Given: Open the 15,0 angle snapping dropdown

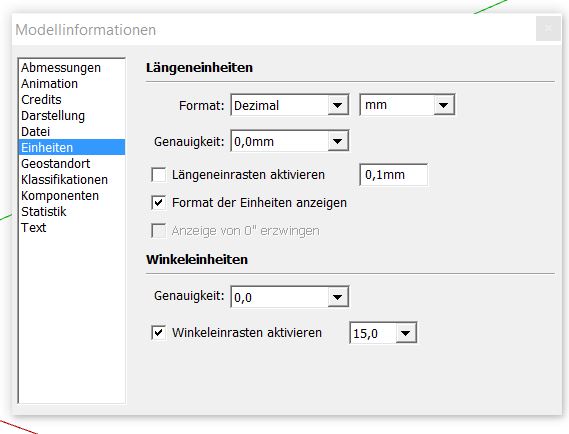Looking at the screenshot, I should click(x=383, y=332).
